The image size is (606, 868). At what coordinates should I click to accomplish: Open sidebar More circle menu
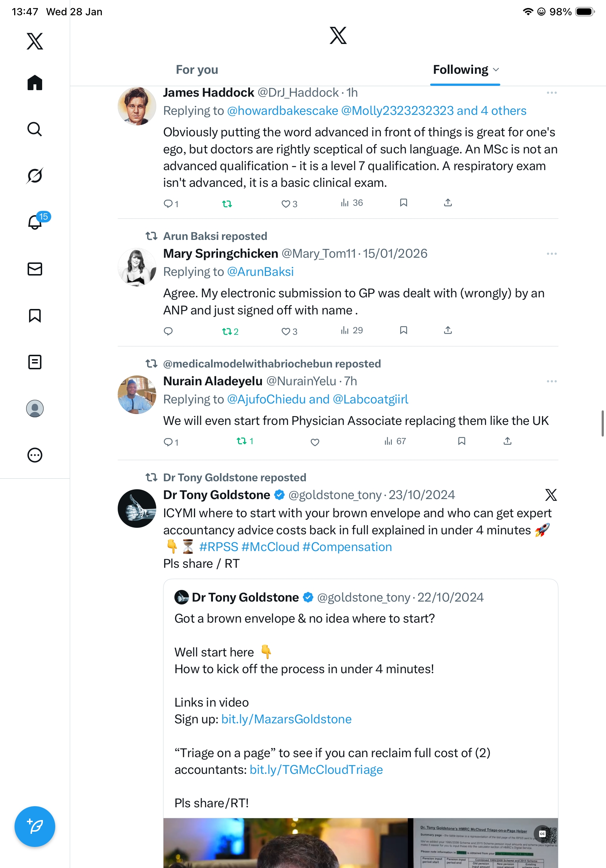(x=35, y=455)
